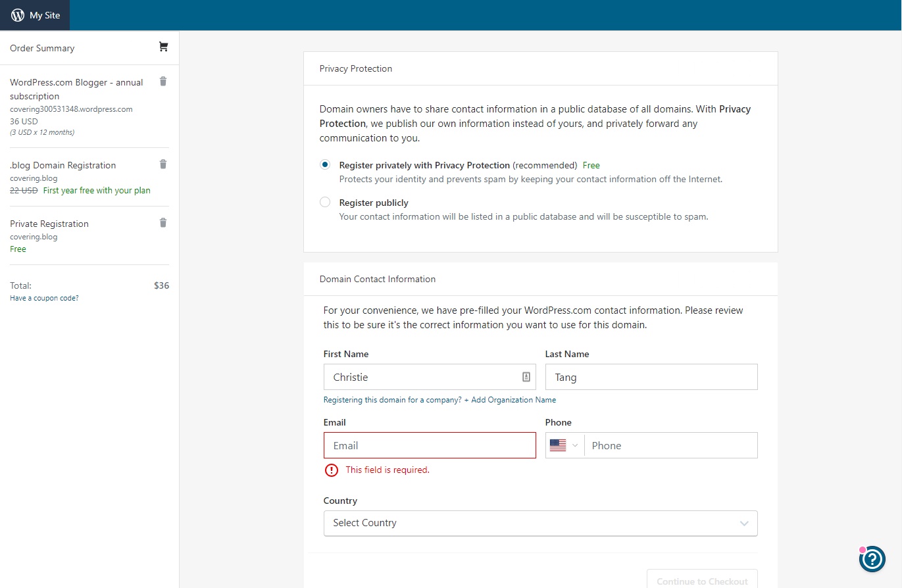Expand the Select Country dropdown
The image size is (902, 588).
[x=540, y=524]
